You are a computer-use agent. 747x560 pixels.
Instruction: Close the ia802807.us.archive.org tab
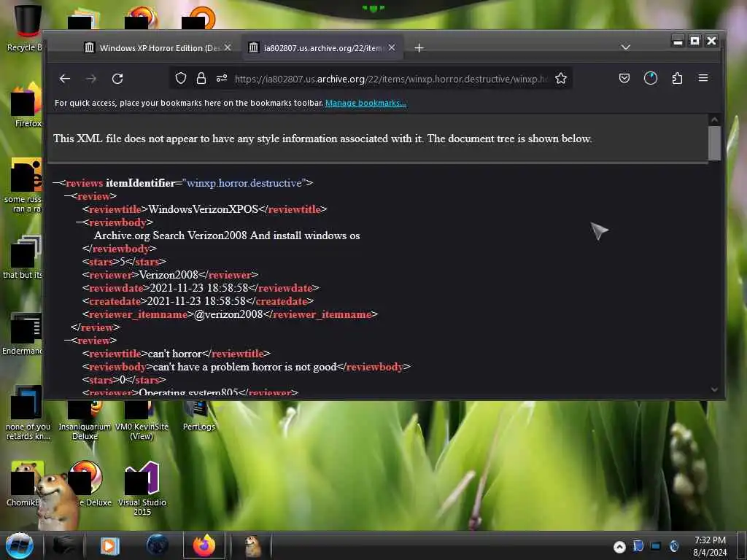392,47
